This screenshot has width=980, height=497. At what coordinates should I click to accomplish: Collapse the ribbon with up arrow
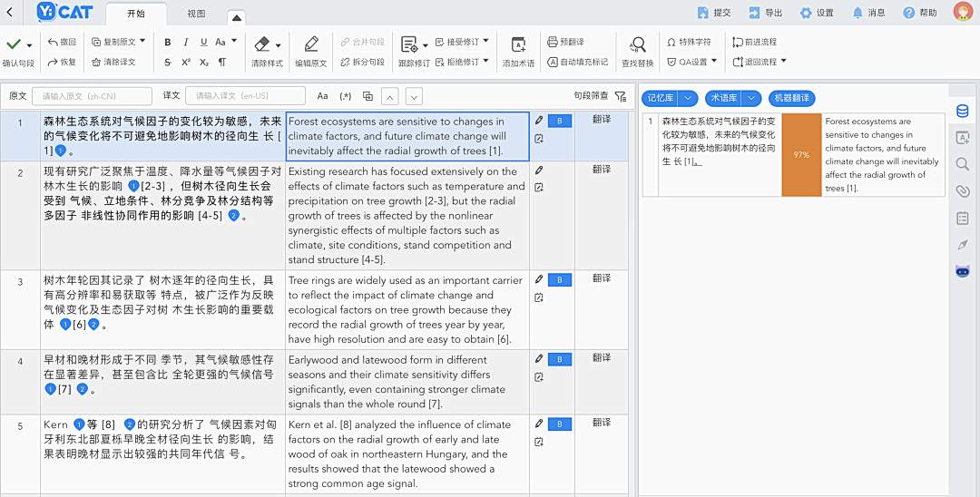(x=236, y=17)
